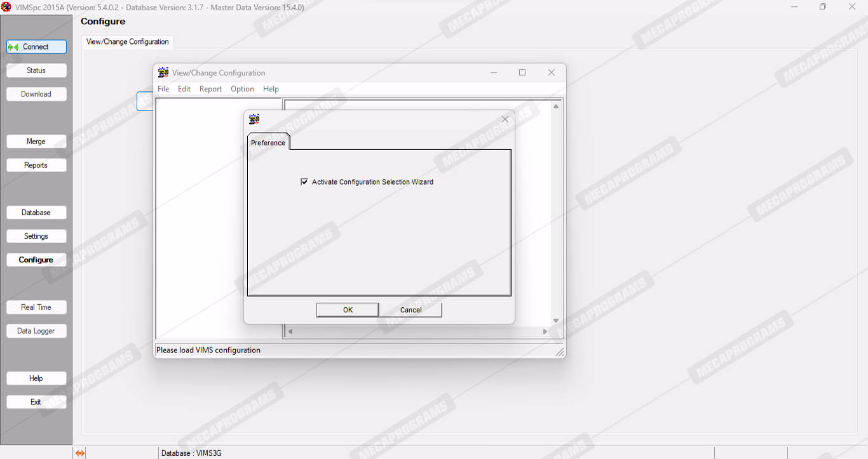Open the Database section
Image resolution: width=868 pixels, height=459 pixels.
pos(36,213)
